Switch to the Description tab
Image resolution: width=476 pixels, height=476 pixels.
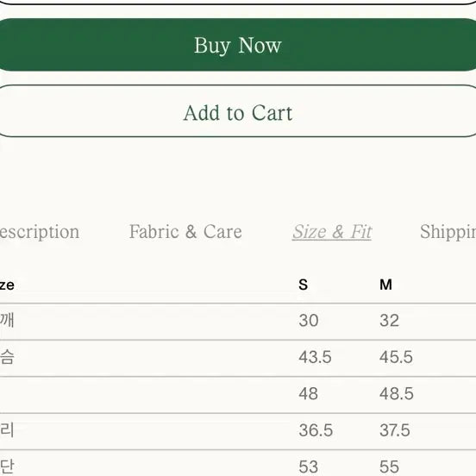[40, 232]
